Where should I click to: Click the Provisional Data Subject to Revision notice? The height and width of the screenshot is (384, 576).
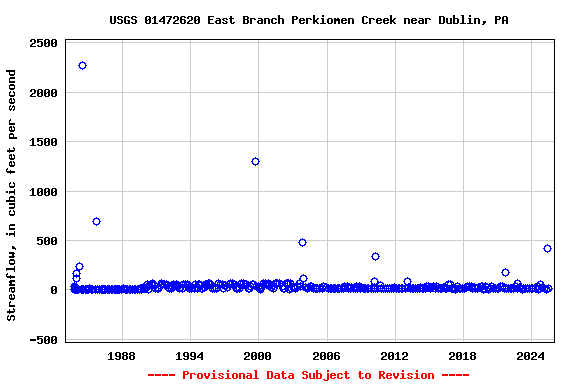point(308,375)
